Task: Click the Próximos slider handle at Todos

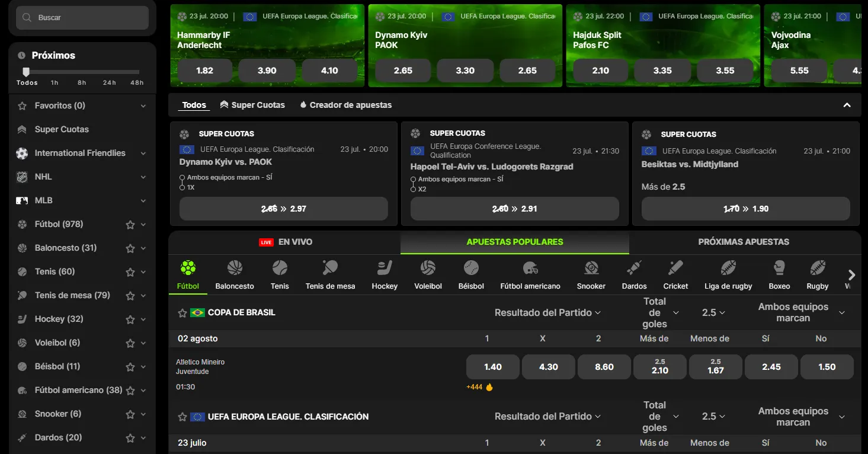Action: pos(26,72)
